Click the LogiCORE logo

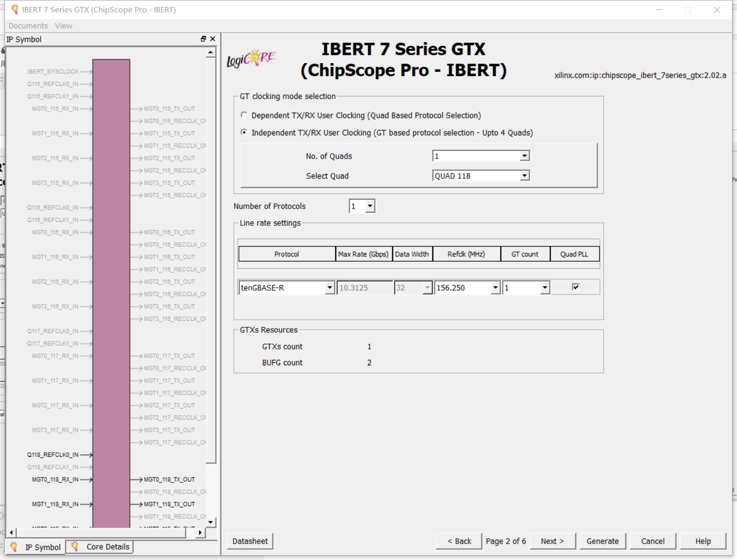(251, 59)
